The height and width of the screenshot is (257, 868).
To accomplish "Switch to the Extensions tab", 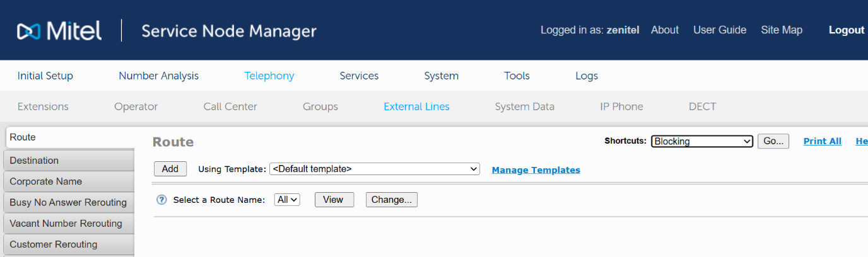I will 43,106.
